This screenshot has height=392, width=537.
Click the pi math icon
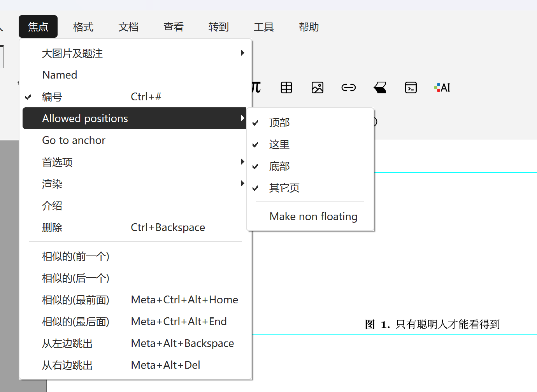click(256, 87)
